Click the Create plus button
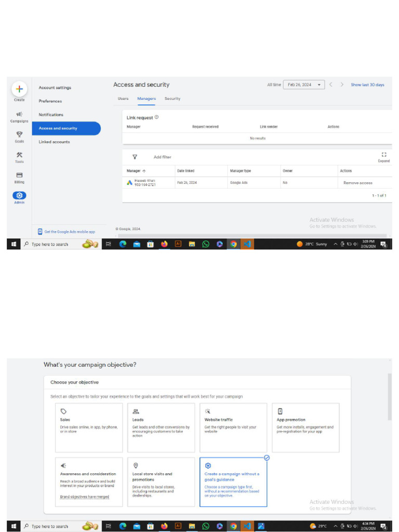The width and height of the screenshot is (399, 532). pos(19,89)
